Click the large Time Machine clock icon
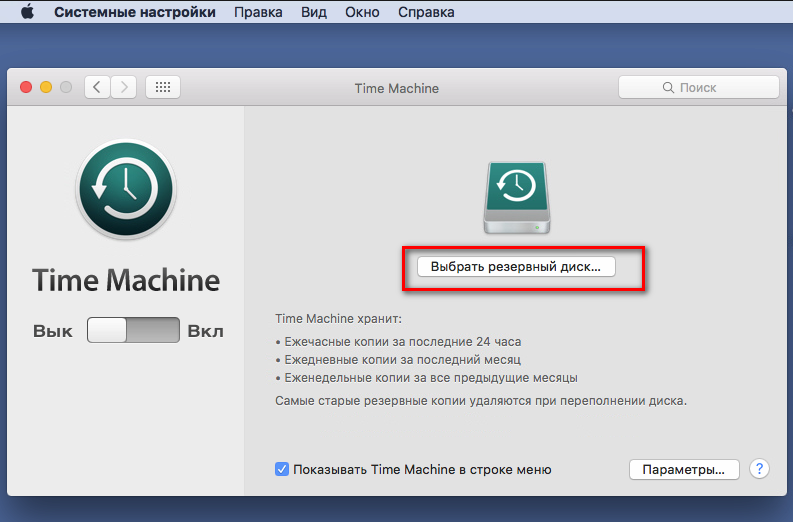Screen dimensions: 793x522 pyautogui.click(x=126, y=188)
